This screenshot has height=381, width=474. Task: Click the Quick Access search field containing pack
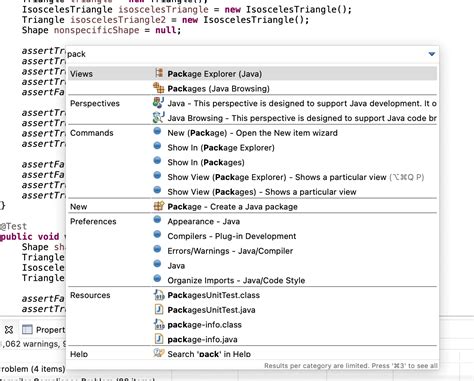(246, 54)
